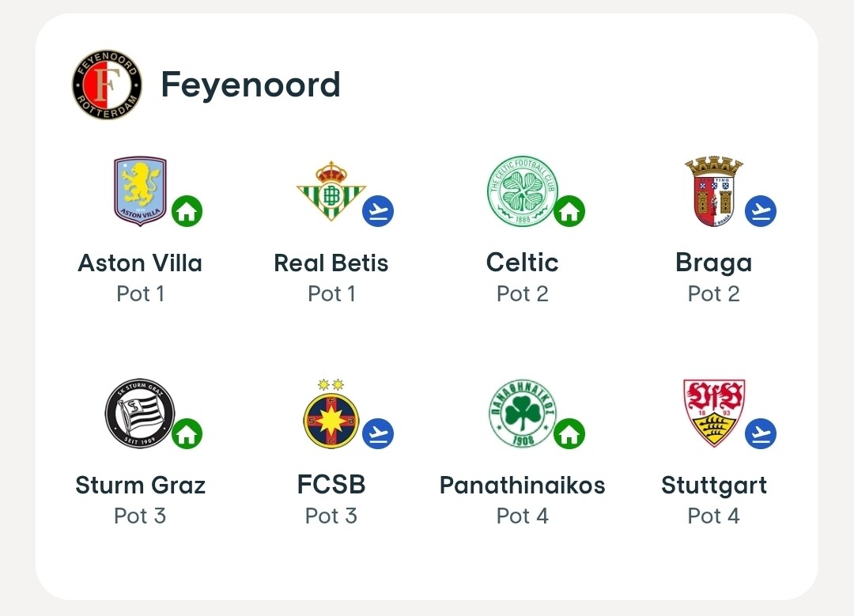Click the Aston Villa crest

tap(140, 191)
